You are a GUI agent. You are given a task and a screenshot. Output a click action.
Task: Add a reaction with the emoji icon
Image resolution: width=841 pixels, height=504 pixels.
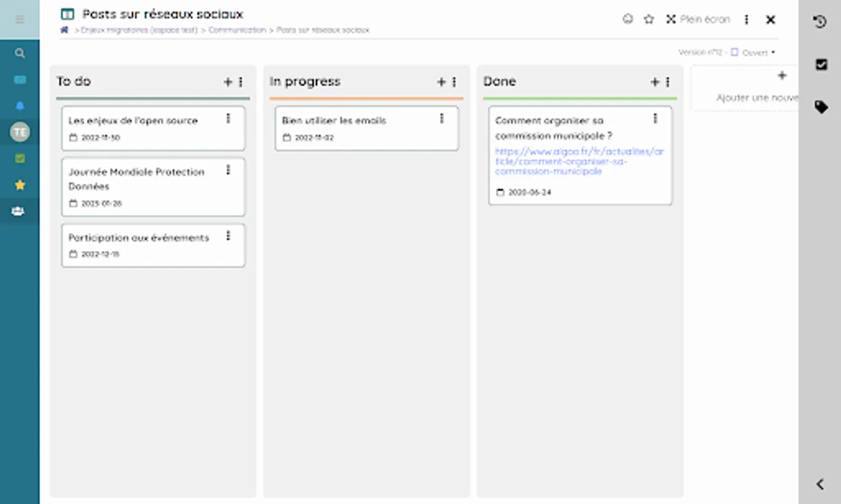pyautogui.click(x=628, y=19)
